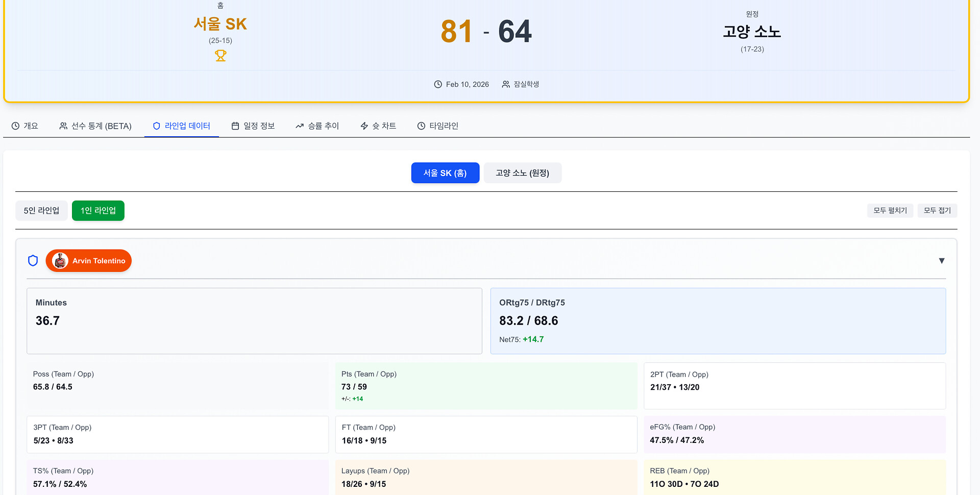Click Arvin Tolentino's avatar photo
Screen dimensions: 980x495
click(x=60, y=261)
